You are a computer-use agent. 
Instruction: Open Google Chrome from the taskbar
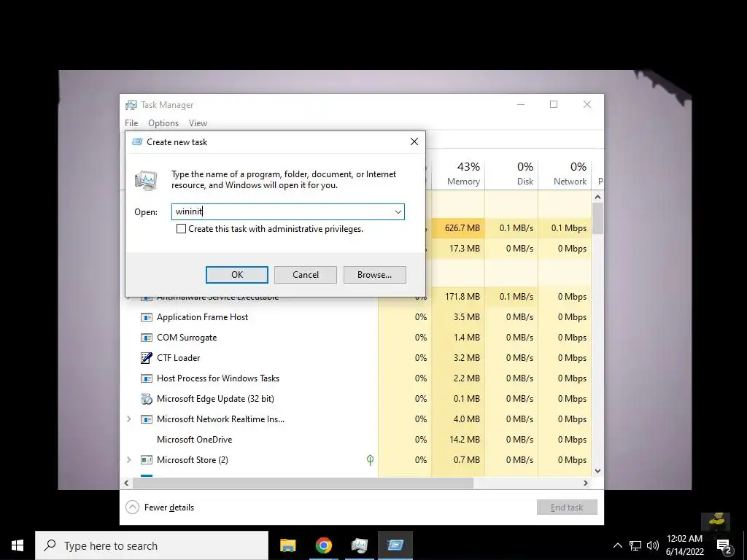tap(323, 545)
